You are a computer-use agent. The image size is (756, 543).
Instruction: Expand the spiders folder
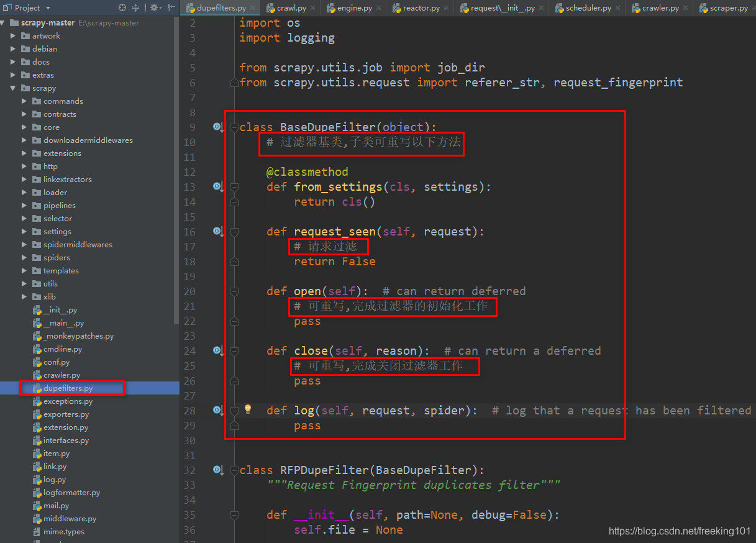[24, 258]
